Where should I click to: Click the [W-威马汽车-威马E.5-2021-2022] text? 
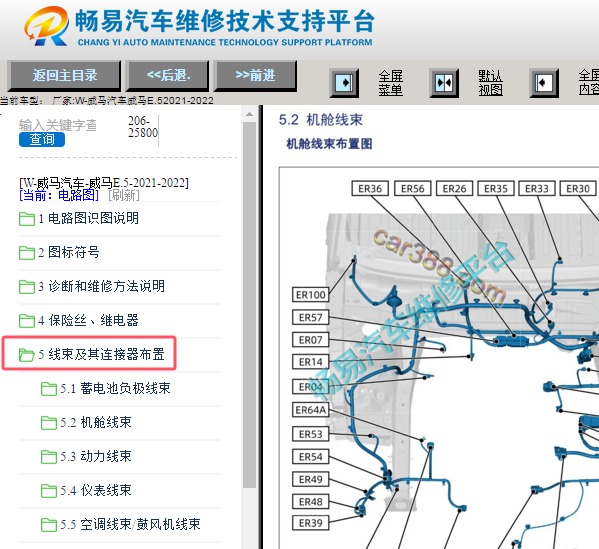coord(104,183)
